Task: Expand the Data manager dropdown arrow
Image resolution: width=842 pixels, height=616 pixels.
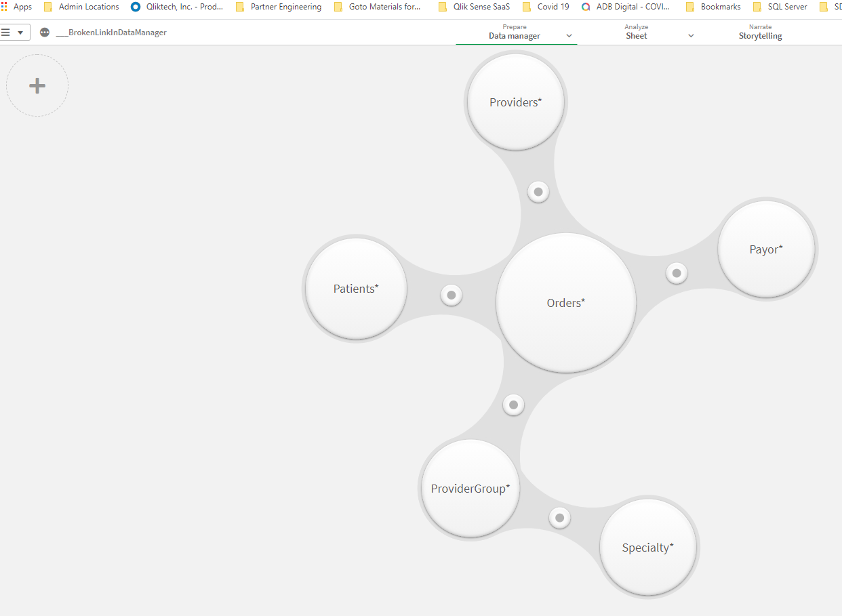Action: [569, 36]
